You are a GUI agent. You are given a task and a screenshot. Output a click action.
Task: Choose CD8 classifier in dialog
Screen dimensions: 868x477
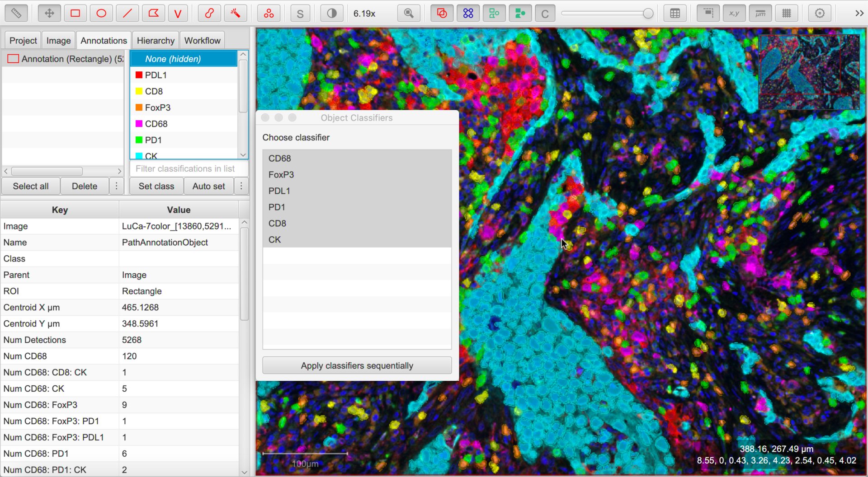[357, 224]
